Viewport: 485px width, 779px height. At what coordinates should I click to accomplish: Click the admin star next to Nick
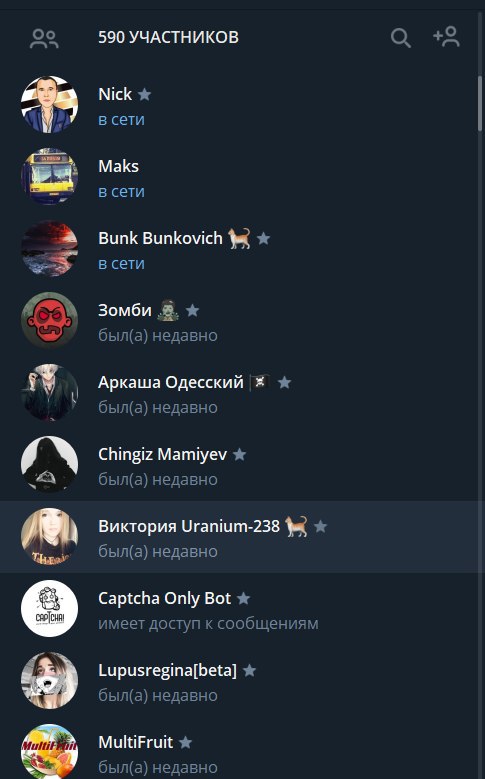coord(145,94)
